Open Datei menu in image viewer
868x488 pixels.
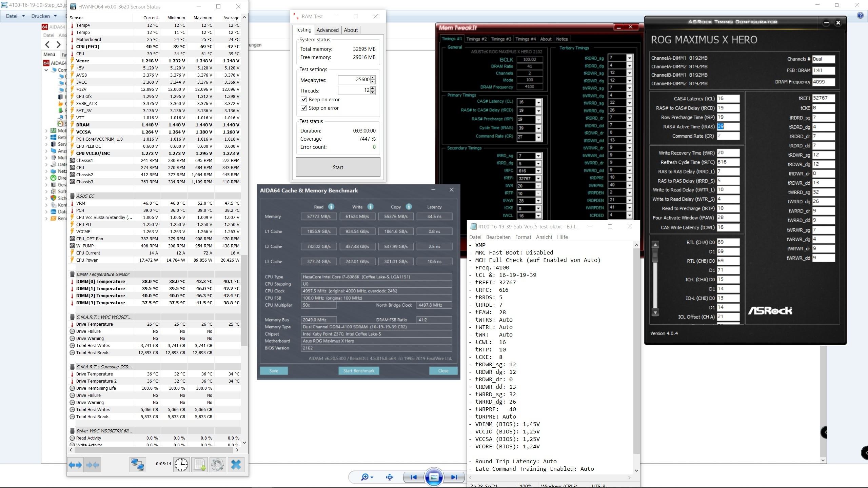[15, 16]
